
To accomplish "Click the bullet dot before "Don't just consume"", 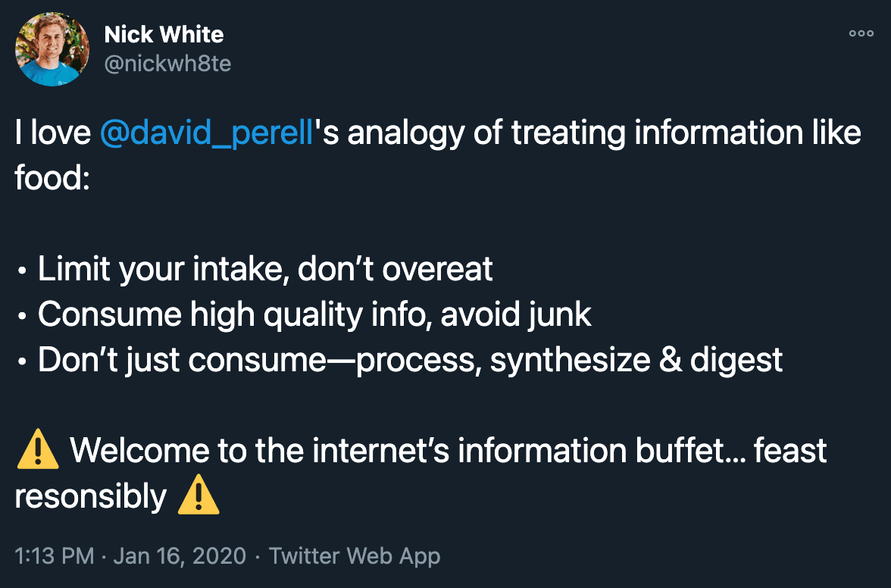I will (x=21, y=361).
